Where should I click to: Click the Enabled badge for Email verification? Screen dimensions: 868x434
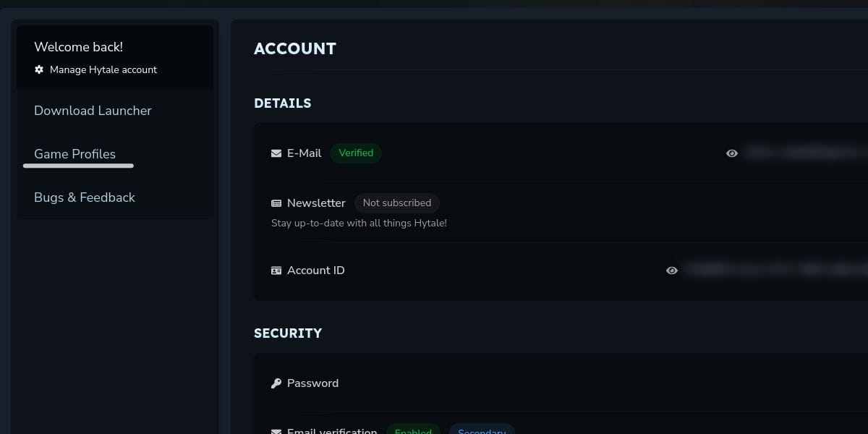point(413,430)
